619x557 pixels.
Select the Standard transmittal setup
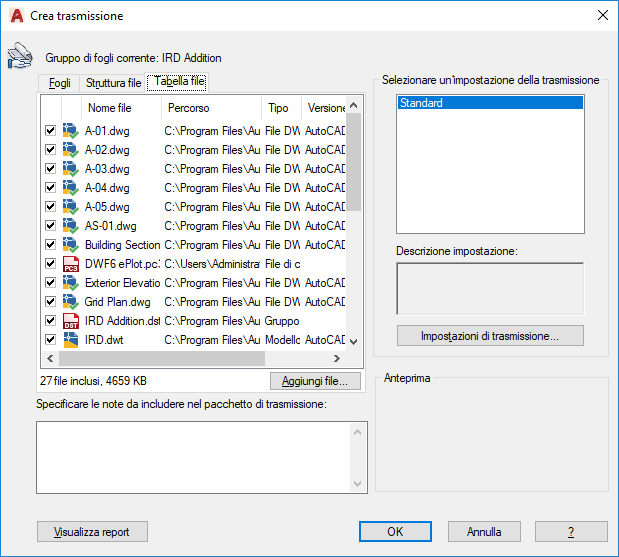tap(490, 103)
